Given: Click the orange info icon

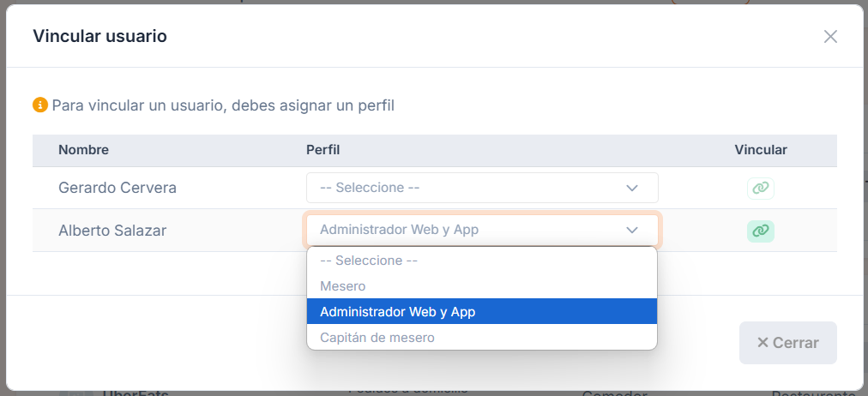Looking at the screenshot, I should pyautogui.click(x=39, y=105).
